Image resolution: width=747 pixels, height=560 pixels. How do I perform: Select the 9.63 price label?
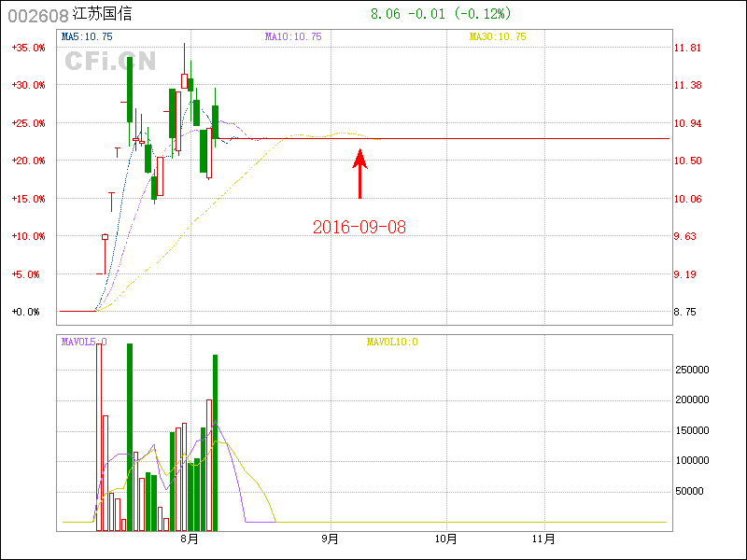click(x=684, y=236)
